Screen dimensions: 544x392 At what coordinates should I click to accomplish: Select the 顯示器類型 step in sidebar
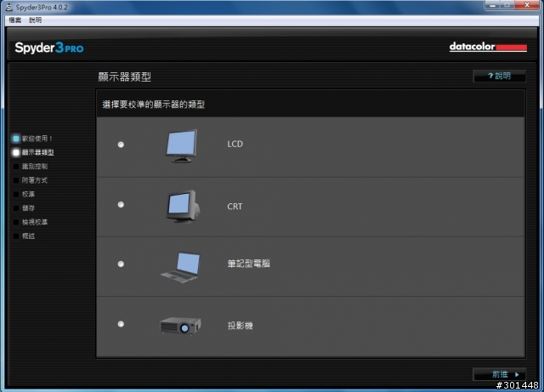pyautogui.click(x=33, y=152)
